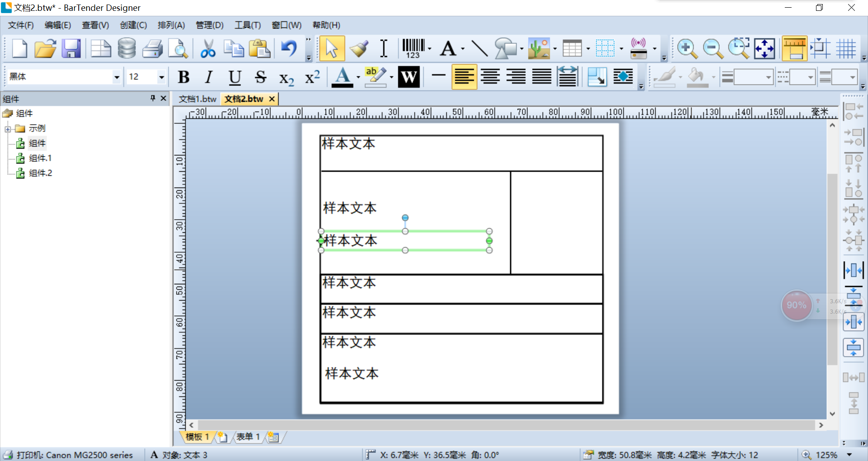
Task: Open the 帮助(H) menu
Action: 326,25
